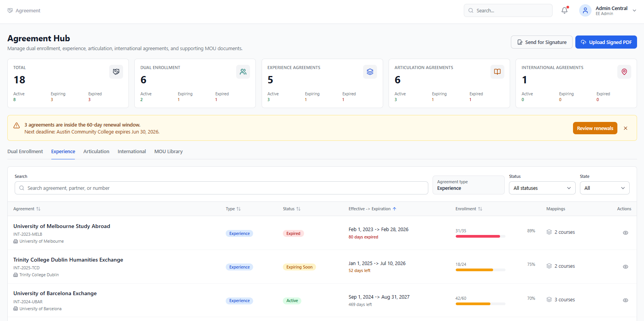This screenshot has width=644, height=321.
Task: Click Melbourne enrollment progress bar
Action: pos(480,236)
